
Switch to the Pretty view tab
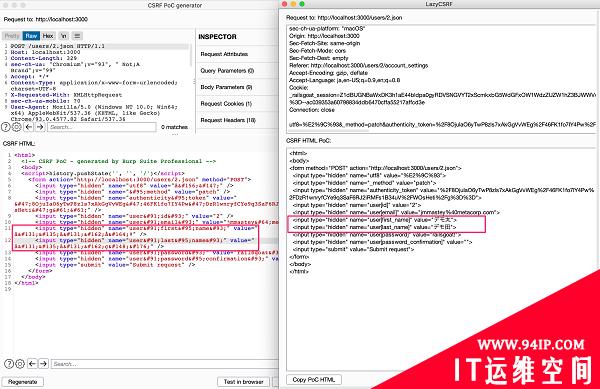click(x=12, y=36)
